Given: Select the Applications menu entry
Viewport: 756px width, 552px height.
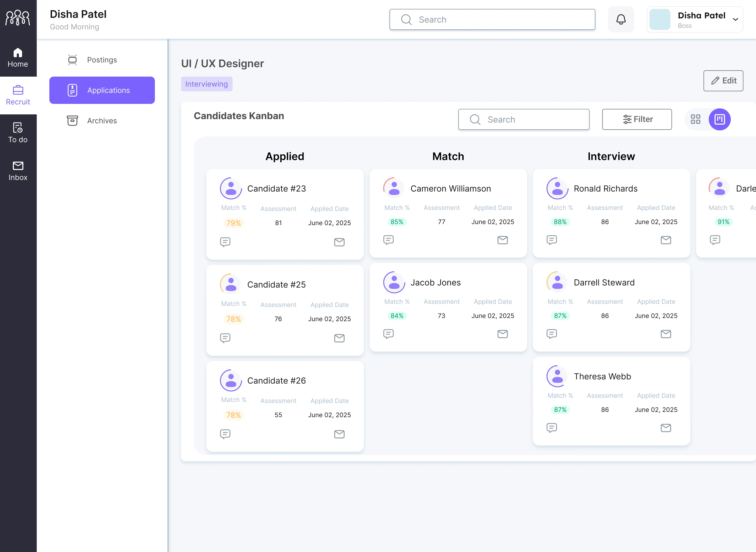Looking at the screenshot, I should (102, 90).
